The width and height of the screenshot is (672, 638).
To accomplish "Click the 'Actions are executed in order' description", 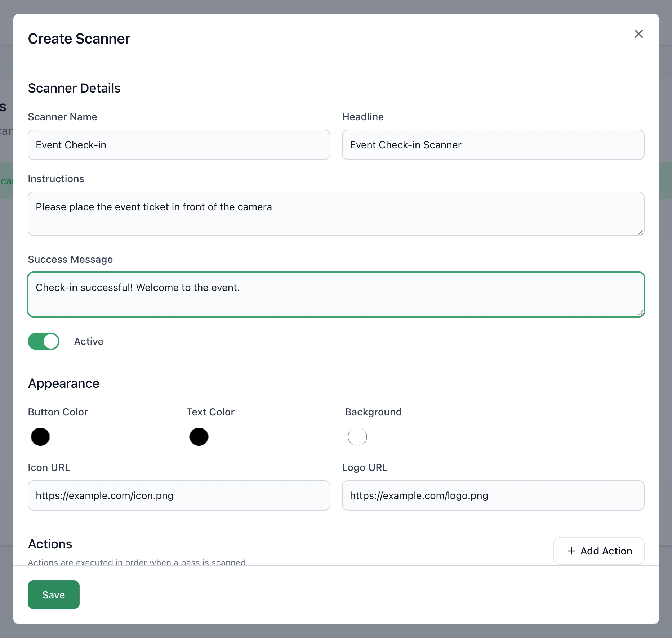I will tap(137, 562).
